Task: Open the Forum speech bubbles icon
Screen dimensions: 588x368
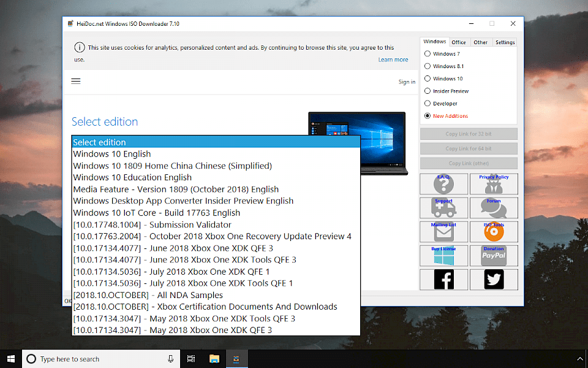Action: pos(494,208)
